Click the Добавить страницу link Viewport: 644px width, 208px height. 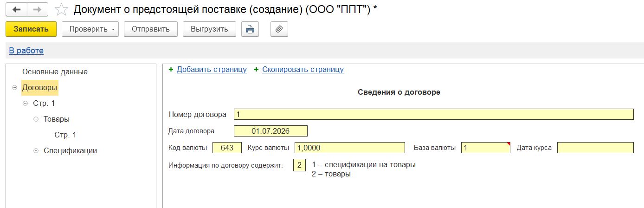click(212, 70)
